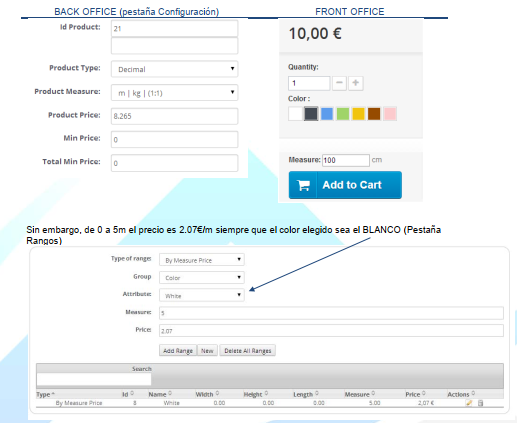
Task: Expand the Type of range dropdown
Action: pos(202,260)
